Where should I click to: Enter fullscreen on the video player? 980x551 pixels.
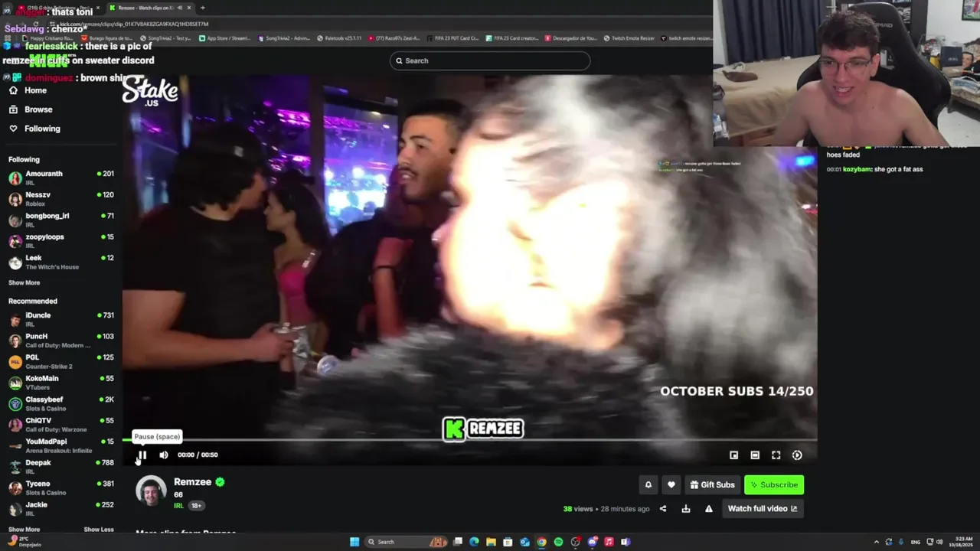[776, 455]
